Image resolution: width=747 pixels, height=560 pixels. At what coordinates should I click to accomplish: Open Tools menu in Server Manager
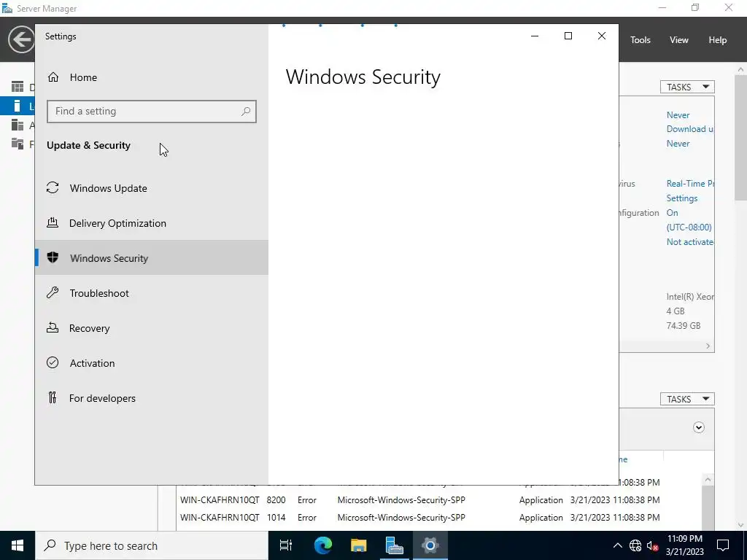coord(640,40)
